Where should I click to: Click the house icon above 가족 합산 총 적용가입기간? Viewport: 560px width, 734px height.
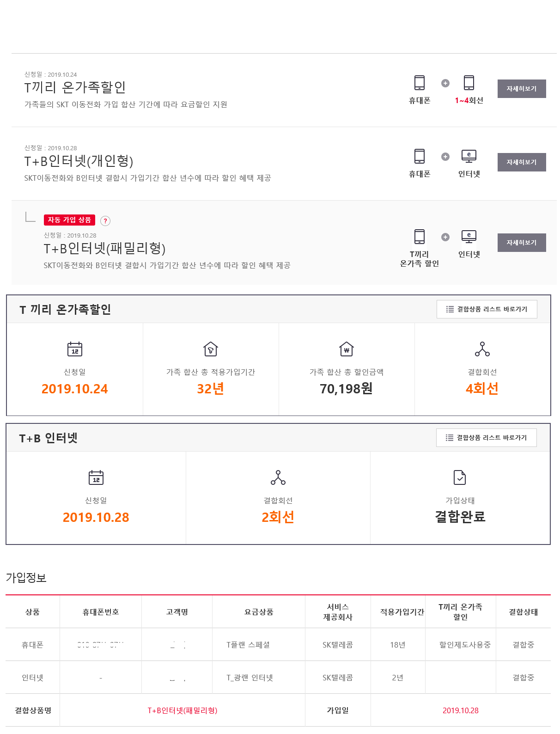pyautogui.click(x=211, y=349)
